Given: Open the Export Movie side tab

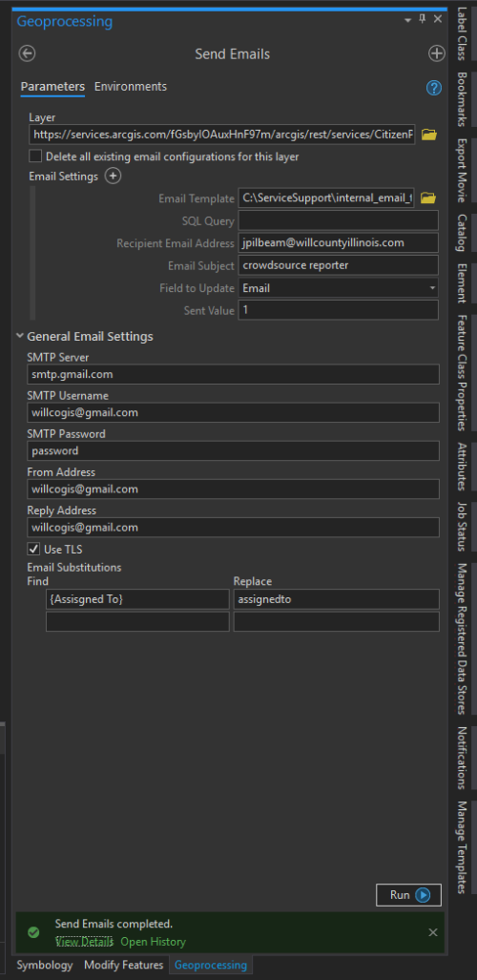Looking at the screenshot, I should click(x=462, y=171).
